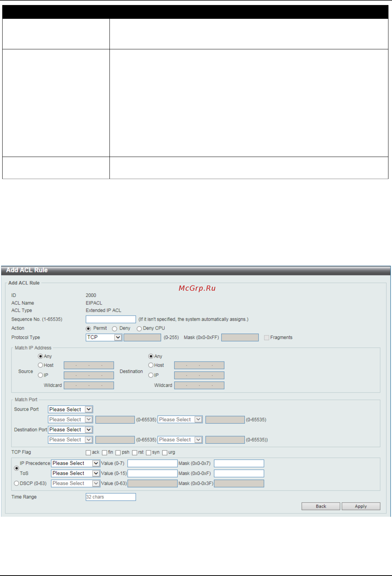
Task: Enable the psh TCP flag checkbox
Action: click(x=118, y=453)
